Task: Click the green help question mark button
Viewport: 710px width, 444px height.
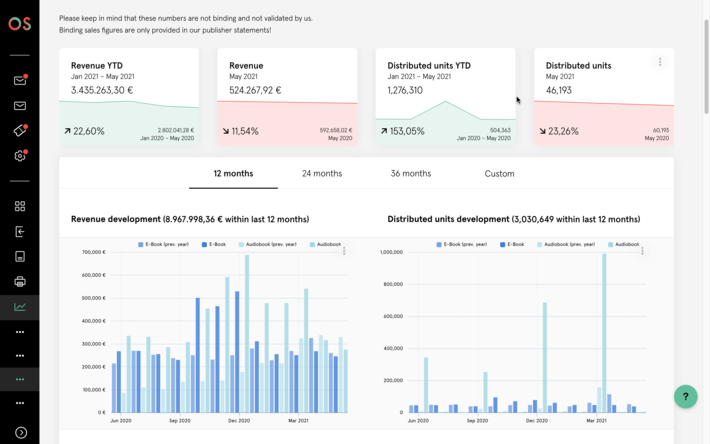Action: point(685,396)
